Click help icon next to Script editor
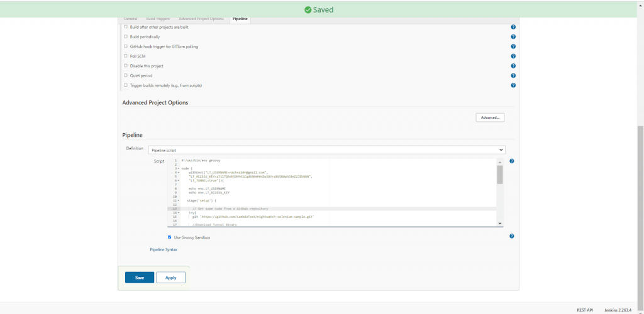 tap(512, 161)
